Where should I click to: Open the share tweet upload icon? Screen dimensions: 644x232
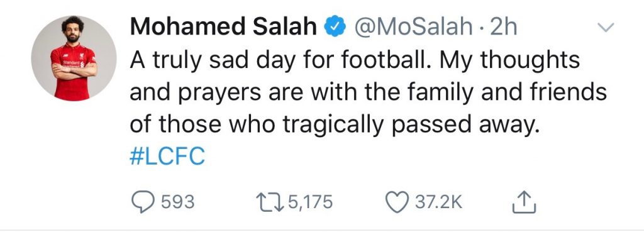click(524, 202)
